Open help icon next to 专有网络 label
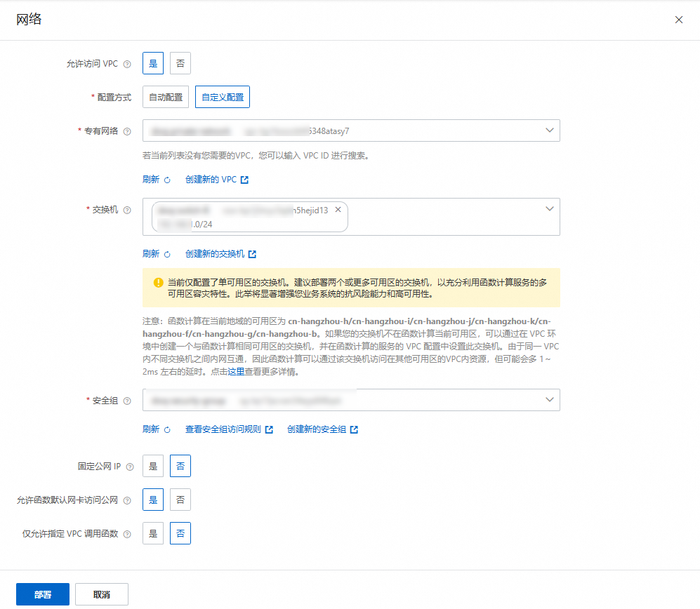Viewport: 700px width, 609px height. (127, 132)
